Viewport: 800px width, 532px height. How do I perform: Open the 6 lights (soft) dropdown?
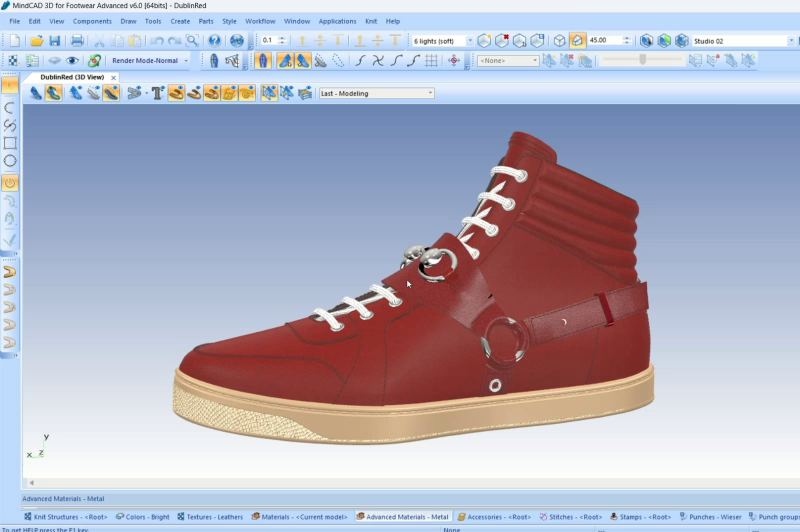coord(470,41)
